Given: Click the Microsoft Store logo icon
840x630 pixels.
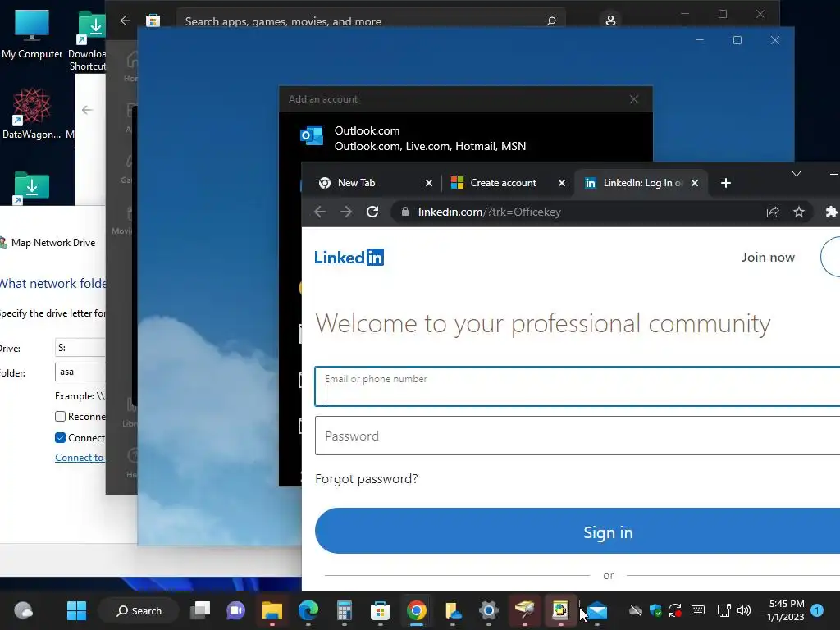Looking at the screenshot, I should 153,21.
